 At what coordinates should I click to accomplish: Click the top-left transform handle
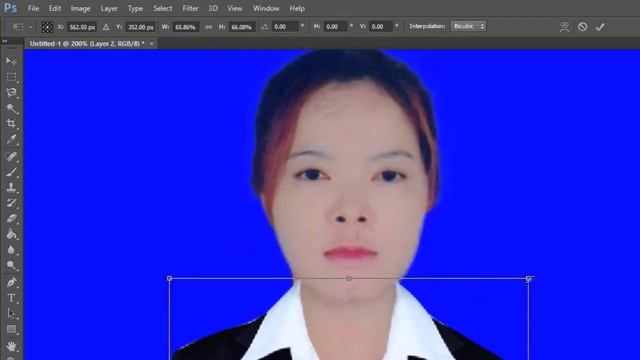point(169,278)
